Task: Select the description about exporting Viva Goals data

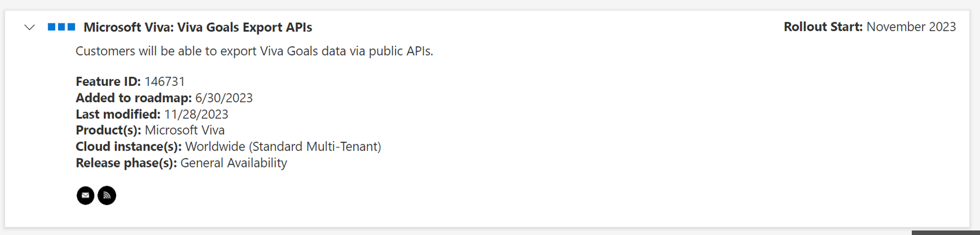Action: [255, 51]
